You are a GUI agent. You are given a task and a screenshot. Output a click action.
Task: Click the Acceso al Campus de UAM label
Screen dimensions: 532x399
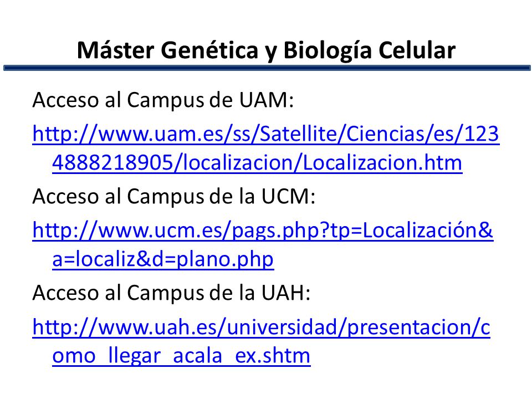(163, 100)
